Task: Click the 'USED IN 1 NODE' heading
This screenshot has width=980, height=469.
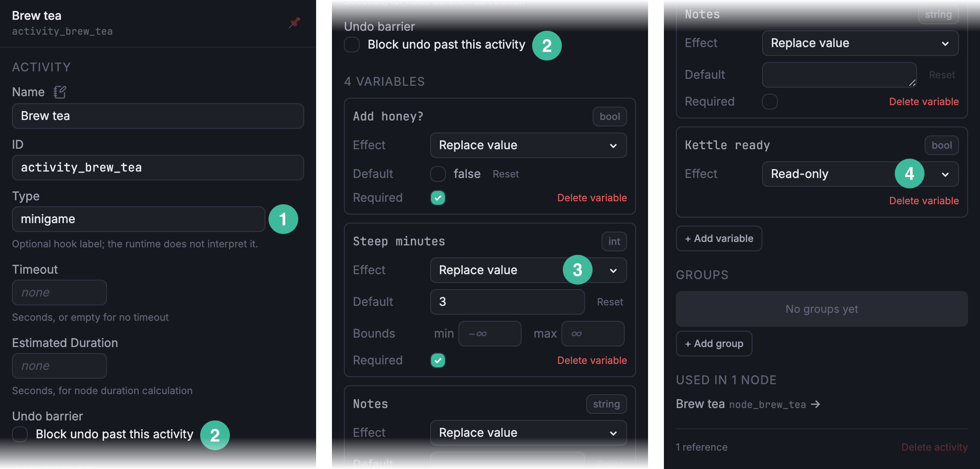Action: tap(726, 380)
